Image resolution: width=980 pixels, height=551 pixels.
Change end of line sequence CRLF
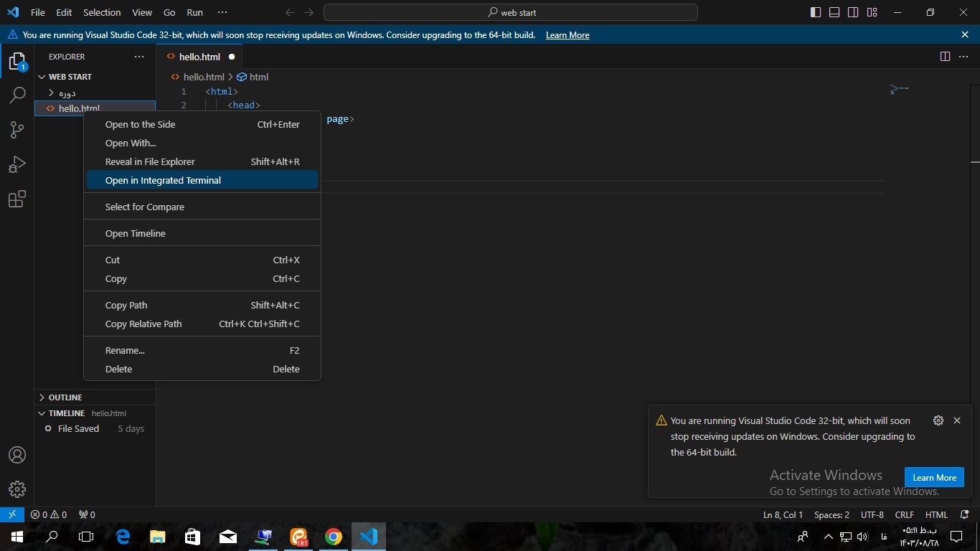pos(905,514)
